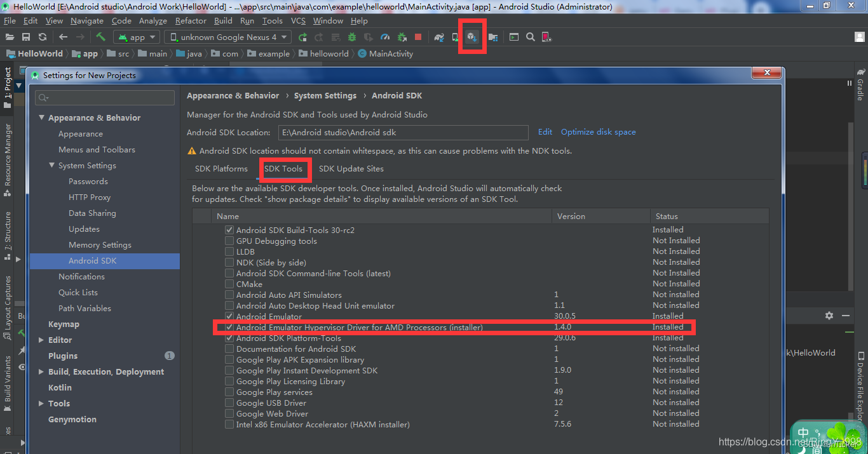
Task: Click the Sync/Reload from disk icon
Action: pos(43,37)
